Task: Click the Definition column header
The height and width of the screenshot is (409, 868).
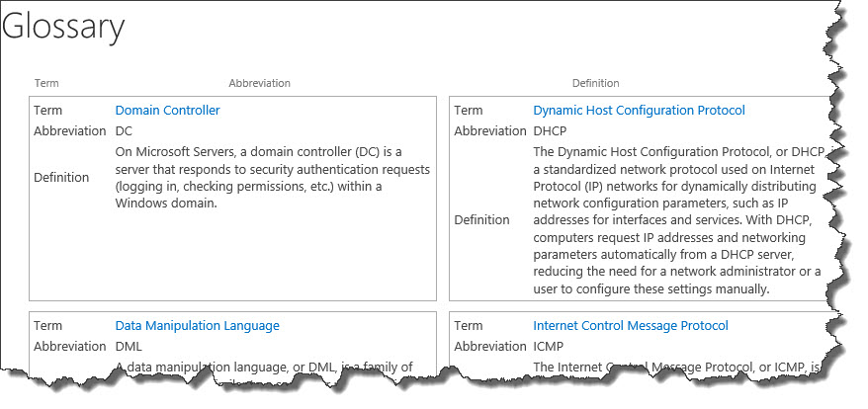Action: pyautogui.click(x=596, y=83)
